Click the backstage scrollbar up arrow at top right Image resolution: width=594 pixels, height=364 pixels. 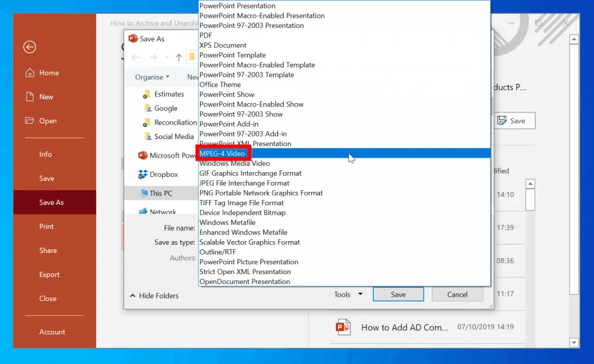coord(574,39)
